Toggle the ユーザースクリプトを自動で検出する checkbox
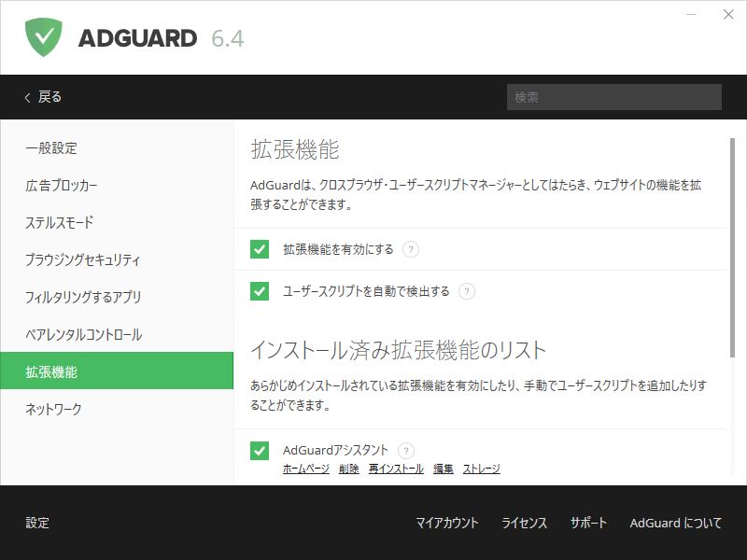Image resolution: width=747 pixels, height=560 pixels. (260, 291)
